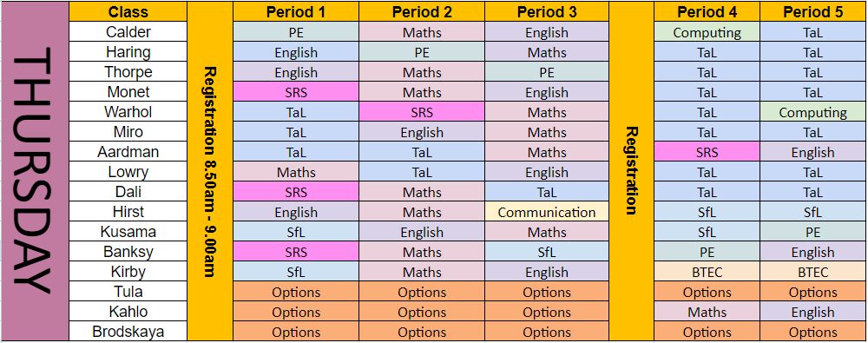Select the Class header cell
868x343 pixels.
(x=128, y=11)
